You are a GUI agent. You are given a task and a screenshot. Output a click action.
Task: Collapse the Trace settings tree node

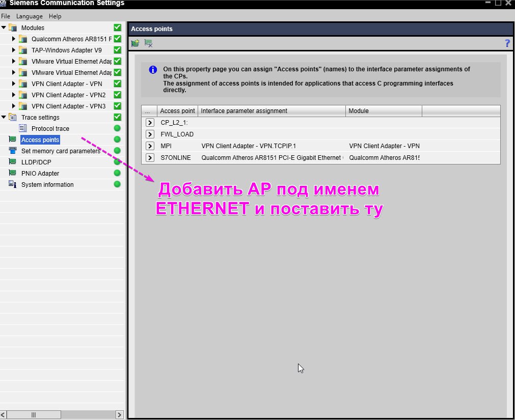(4, 117)
